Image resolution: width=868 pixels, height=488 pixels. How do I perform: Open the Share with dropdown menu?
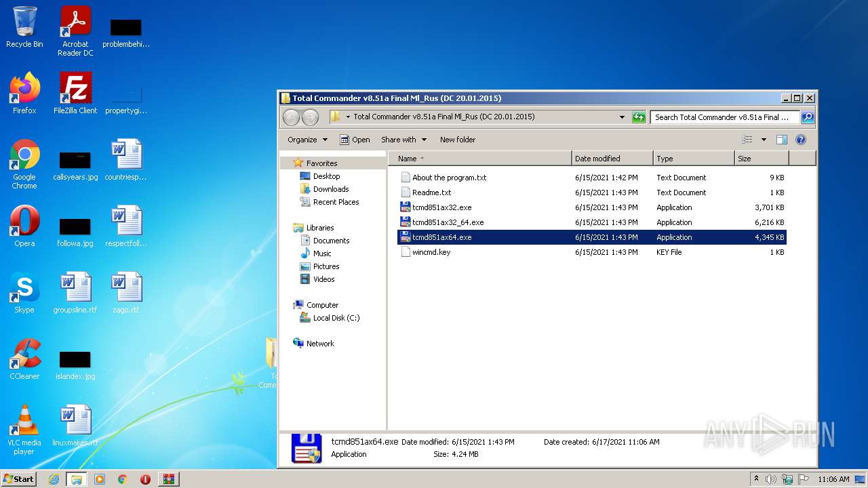(404, 140)
